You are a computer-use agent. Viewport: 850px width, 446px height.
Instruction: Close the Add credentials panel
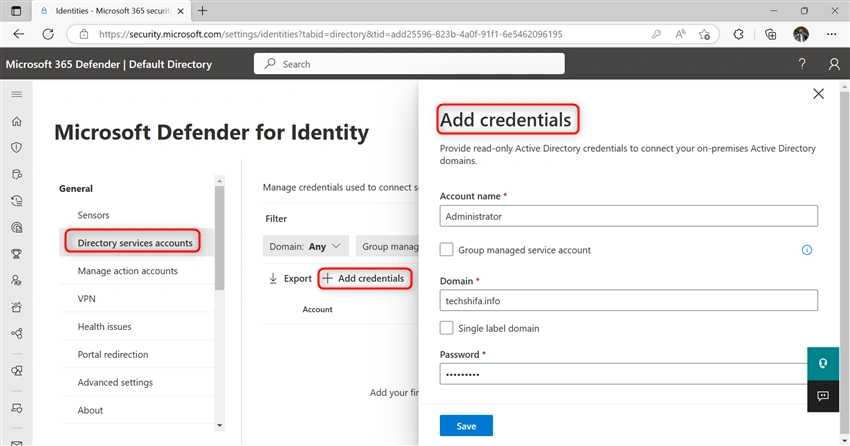point(819,94)
